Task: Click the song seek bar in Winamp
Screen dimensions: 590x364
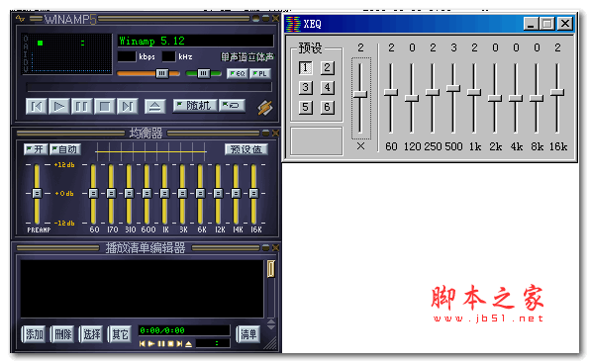Action: [148, 88]
